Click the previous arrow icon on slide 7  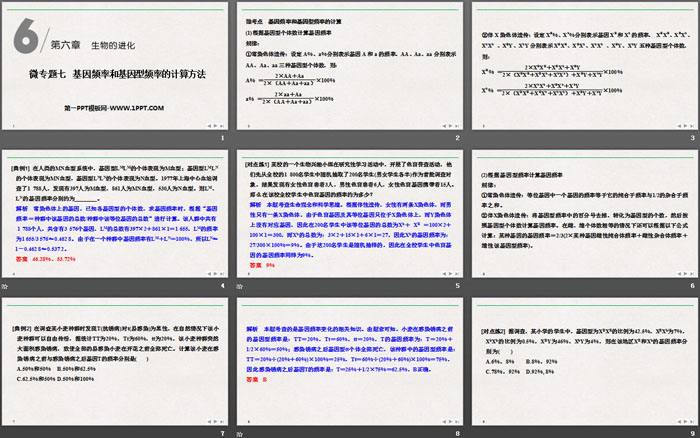click(209, 421)
